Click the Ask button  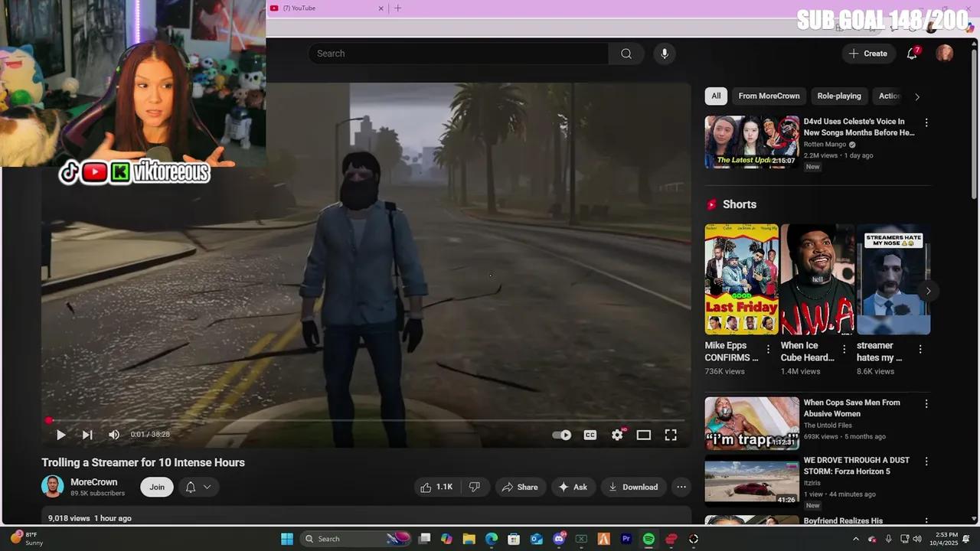pos(573,487)
